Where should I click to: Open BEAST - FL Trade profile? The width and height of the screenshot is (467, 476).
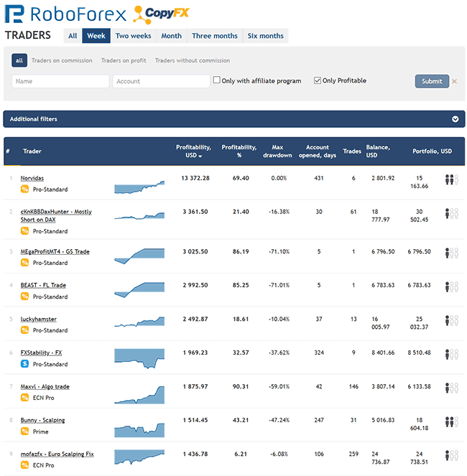coord(43,285)
